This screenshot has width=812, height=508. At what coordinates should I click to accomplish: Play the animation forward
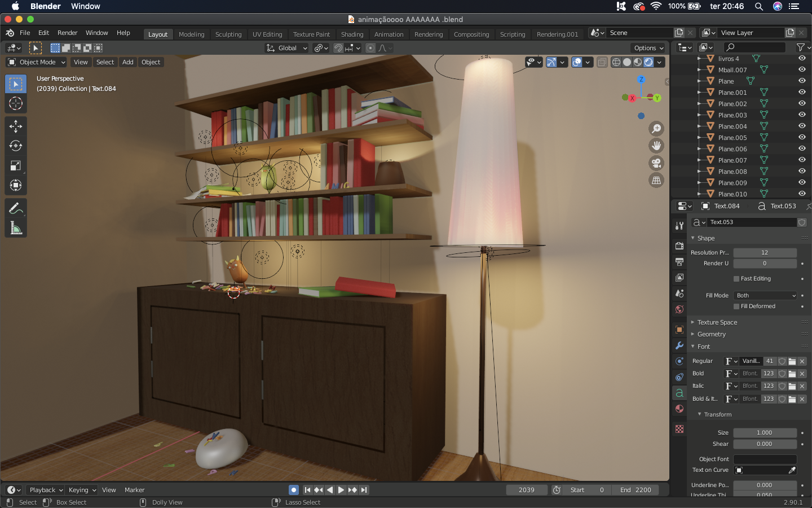click(341, 490)
